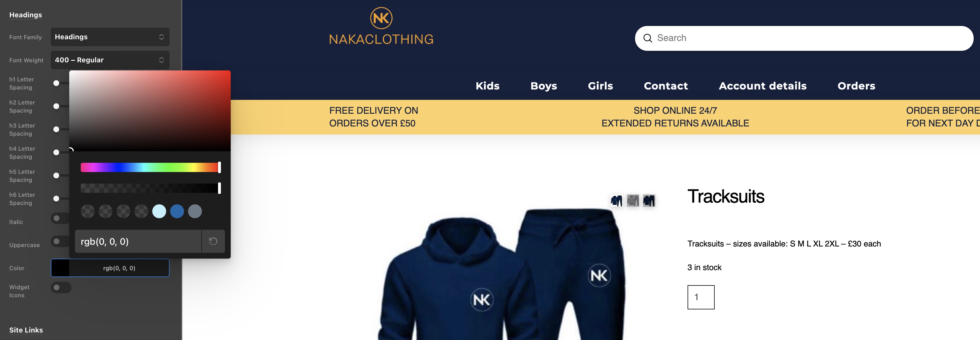Open the Font Family dropdown
980x340 pixels.
[x=110, y=37]
